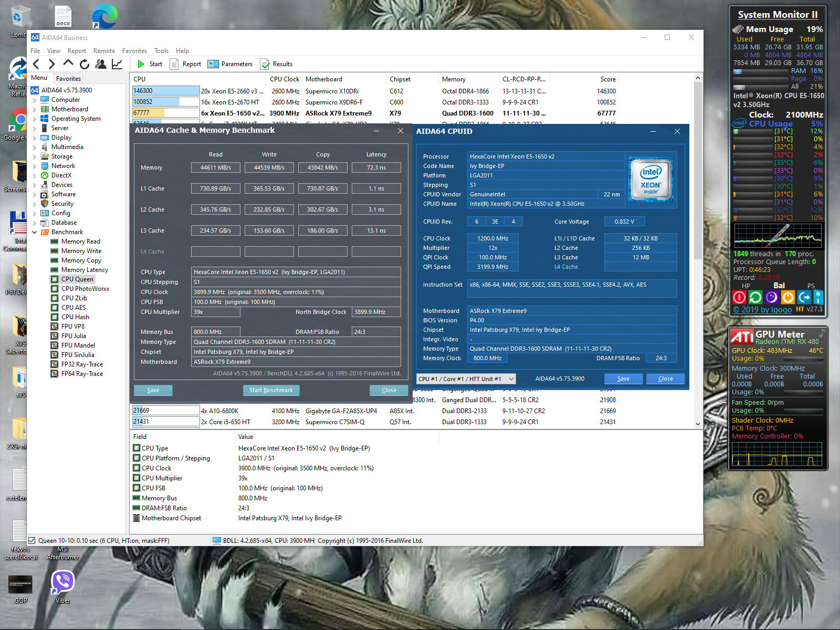Go up one level with the up arrow icon
Image resolution: width=840 pixels, height=630 pixels.
[68, 64]
